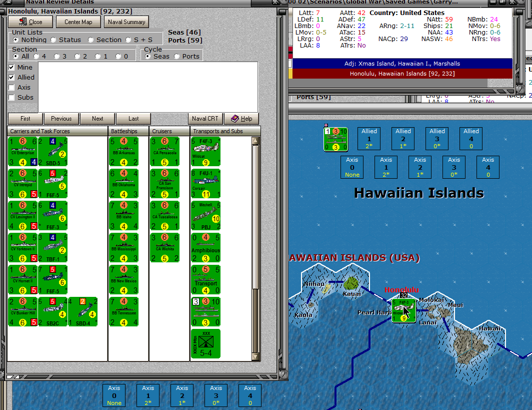Uncheck the Mine checkbox
The image size is (532, 410).
pos(12,67)
